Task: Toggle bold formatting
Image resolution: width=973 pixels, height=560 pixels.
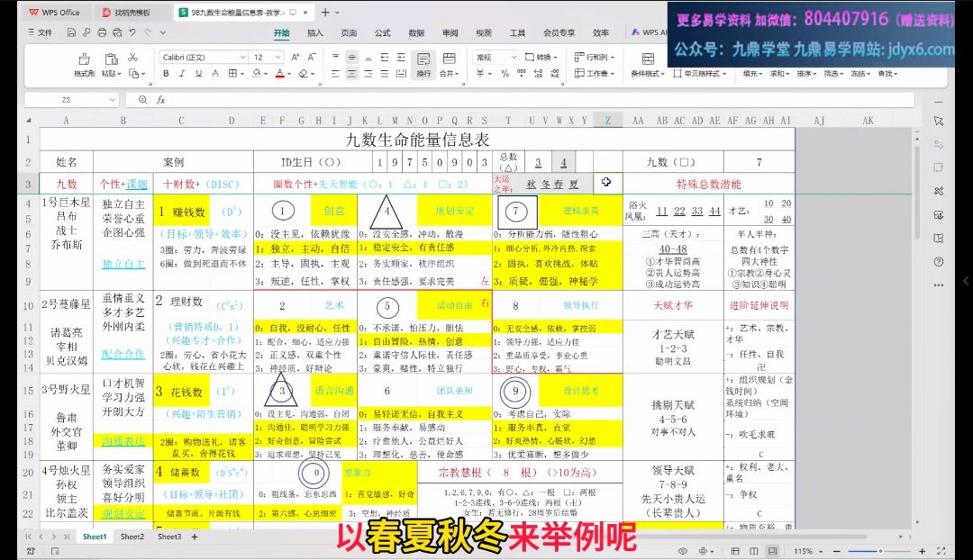Action: coord(166,74)
